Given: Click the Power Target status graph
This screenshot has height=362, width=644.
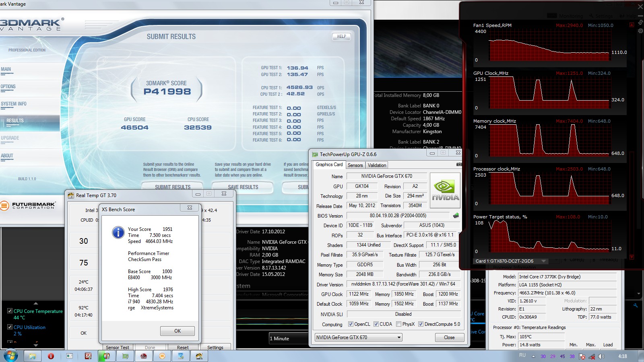Looking at the screenshot, I should [x=549, y=235].
